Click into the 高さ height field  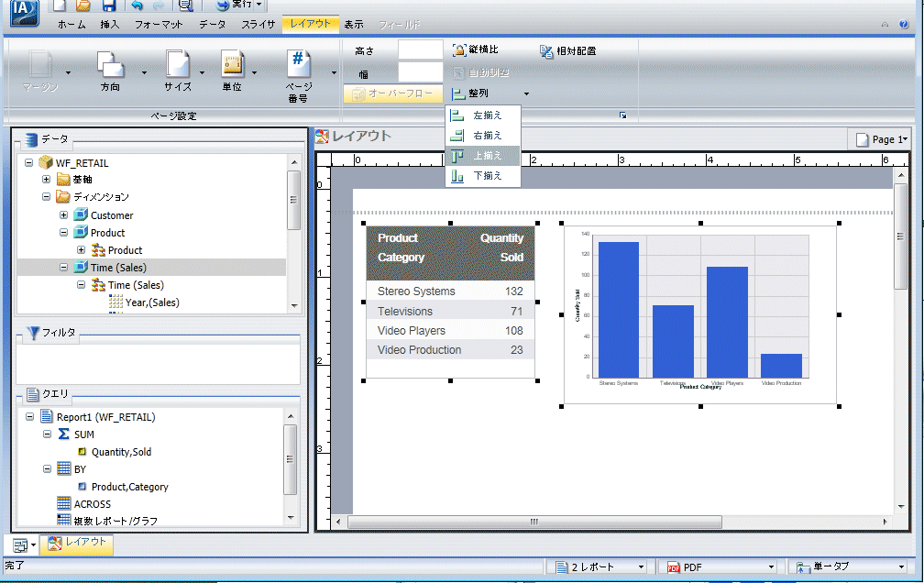point(420,50)
